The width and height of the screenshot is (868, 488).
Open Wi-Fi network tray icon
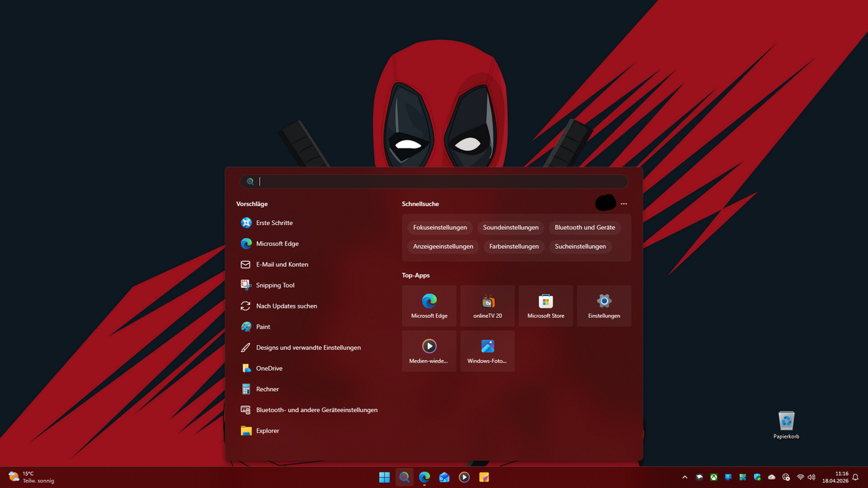pyautogui.click(x=801, y=477)
